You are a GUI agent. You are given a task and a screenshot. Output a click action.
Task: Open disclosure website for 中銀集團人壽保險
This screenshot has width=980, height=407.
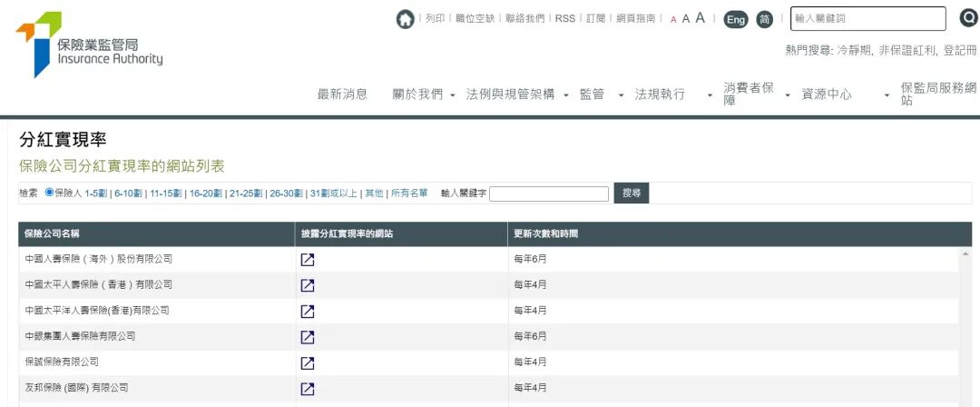(308, 337)
